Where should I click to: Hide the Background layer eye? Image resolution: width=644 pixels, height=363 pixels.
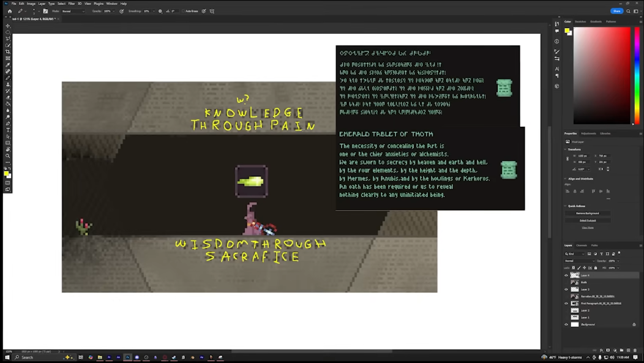point(566,324)
